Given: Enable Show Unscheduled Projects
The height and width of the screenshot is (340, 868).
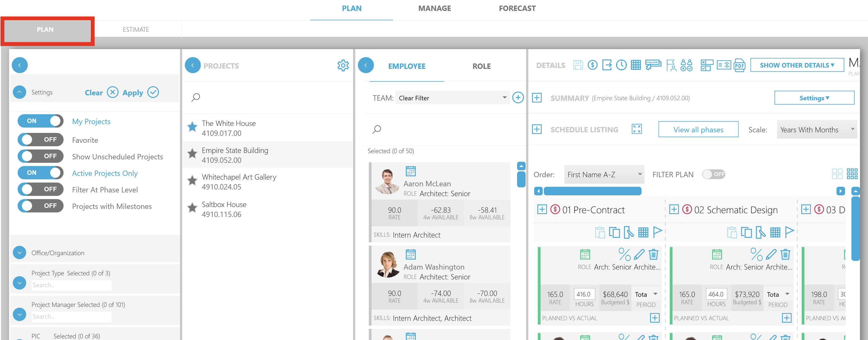Looking at the screenshot, I should (40, 156).
